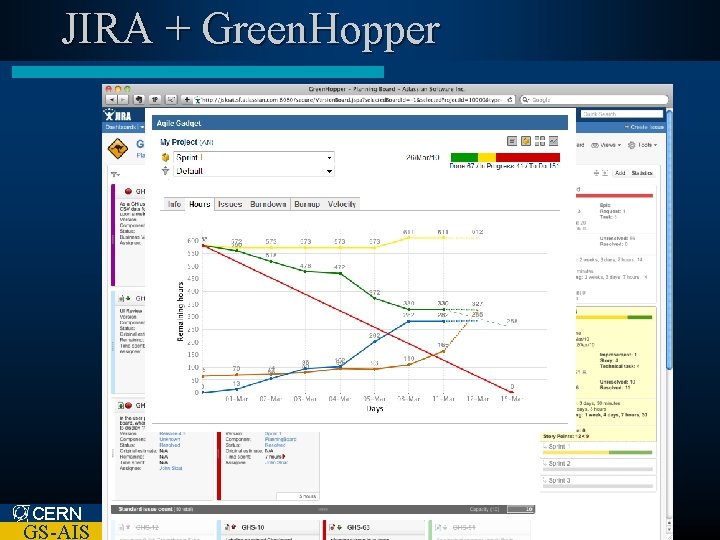This screenshot has width=720, height=540.
Task: Click the Agile Gadget title bar text
Action: tap(179, 123)
